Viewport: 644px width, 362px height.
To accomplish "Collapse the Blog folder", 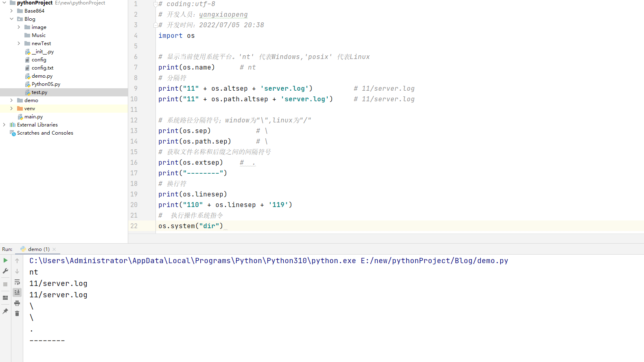I will pyautogui.click(x=11, y=19).
